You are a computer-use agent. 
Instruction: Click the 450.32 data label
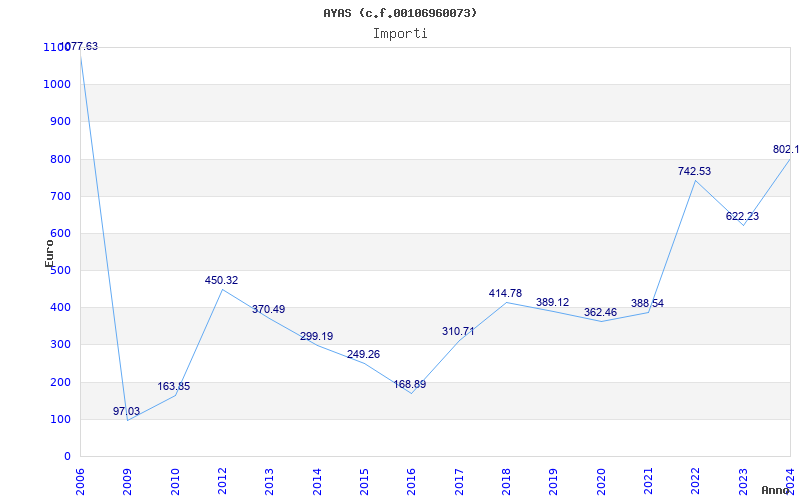click(221, 280)
